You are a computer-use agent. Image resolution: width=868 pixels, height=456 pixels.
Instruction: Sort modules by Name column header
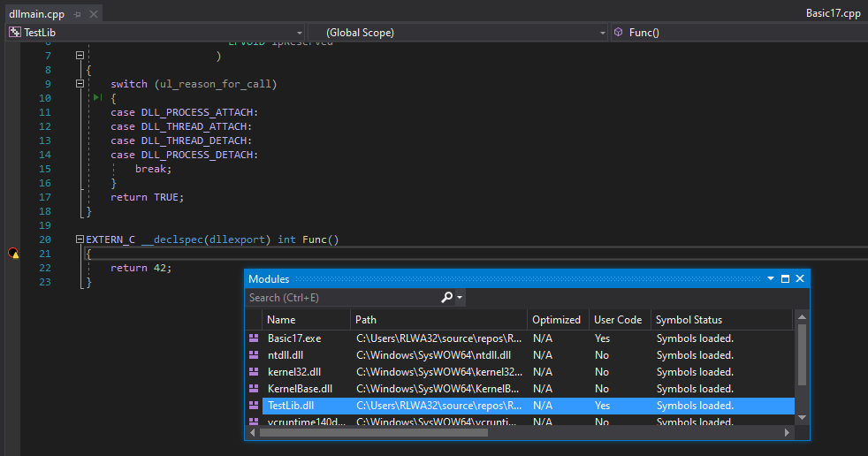[x=281, y=320]
